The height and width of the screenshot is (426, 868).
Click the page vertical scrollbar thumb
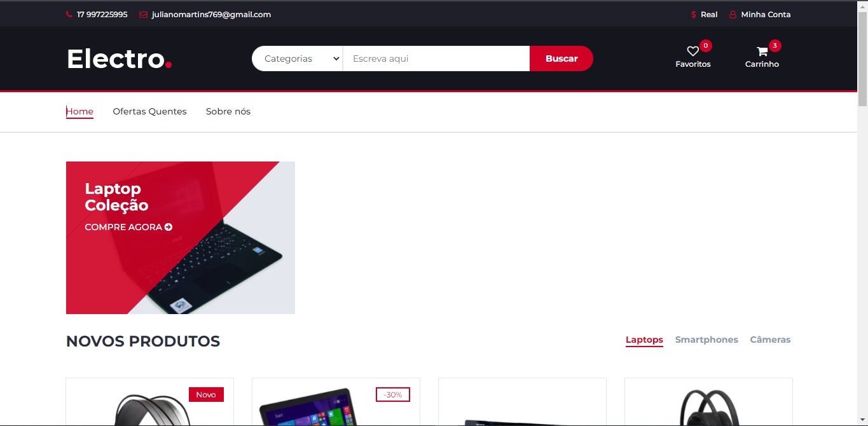pyautogui.click(x=862, y=57)
